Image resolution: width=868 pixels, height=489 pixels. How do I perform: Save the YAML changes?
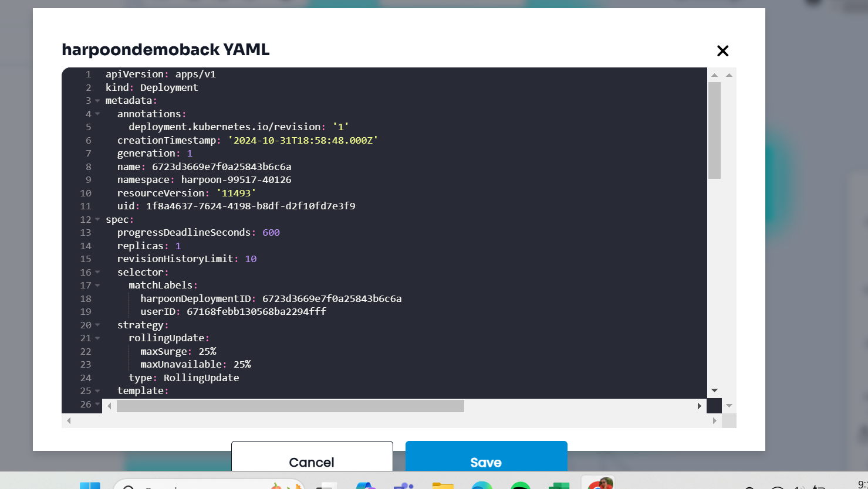tap(486, 456)
